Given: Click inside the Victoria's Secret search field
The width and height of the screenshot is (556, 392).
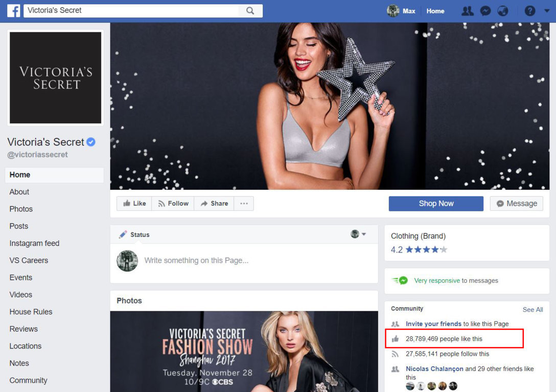Looking at the screenshot, I should click(x=131, y=11).
